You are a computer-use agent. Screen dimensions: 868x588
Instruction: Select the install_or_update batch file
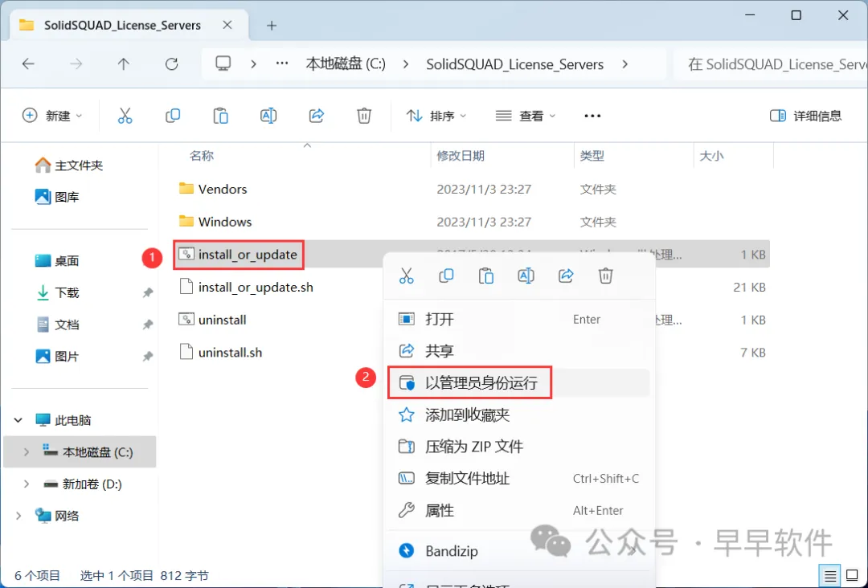click(x=238, y=255)
